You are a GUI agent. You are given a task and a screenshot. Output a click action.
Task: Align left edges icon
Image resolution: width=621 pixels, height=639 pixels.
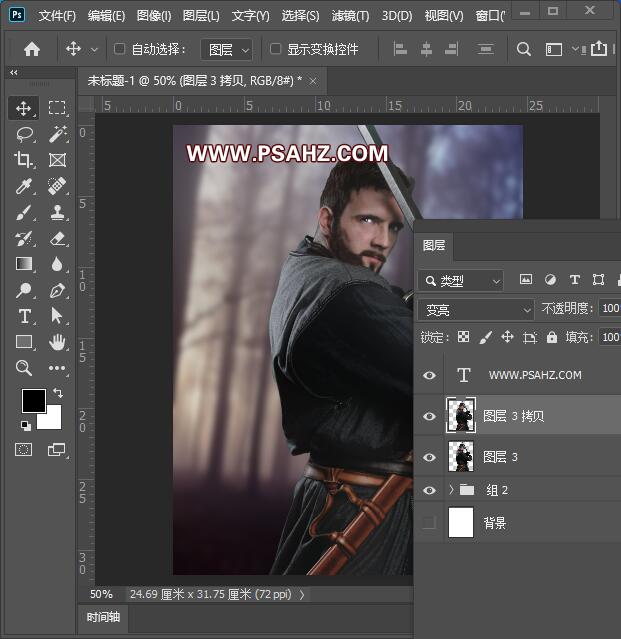pyautogui.click(x=400, y=49)
